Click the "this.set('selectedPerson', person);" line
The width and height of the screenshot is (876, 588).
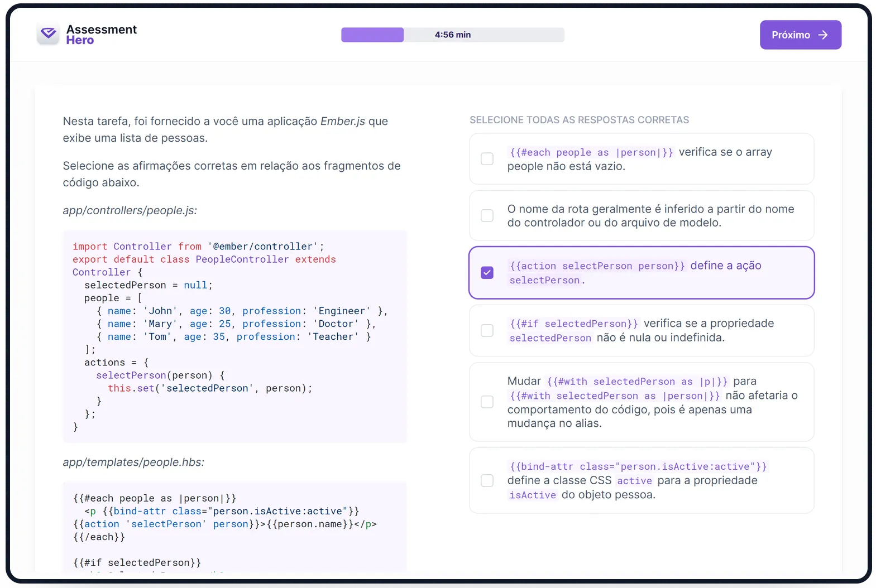(x=210, y=388)
